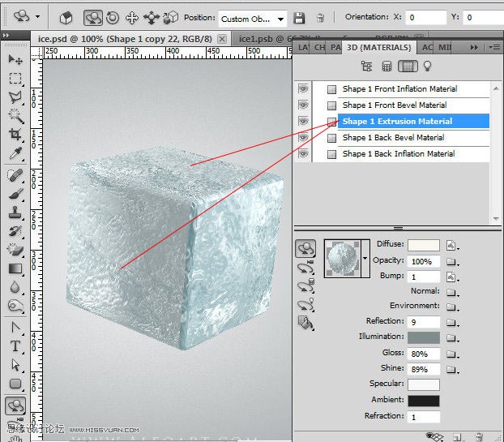Open the Opacity texture map menu
Screen dimensions: 504x442
[452, 261]
